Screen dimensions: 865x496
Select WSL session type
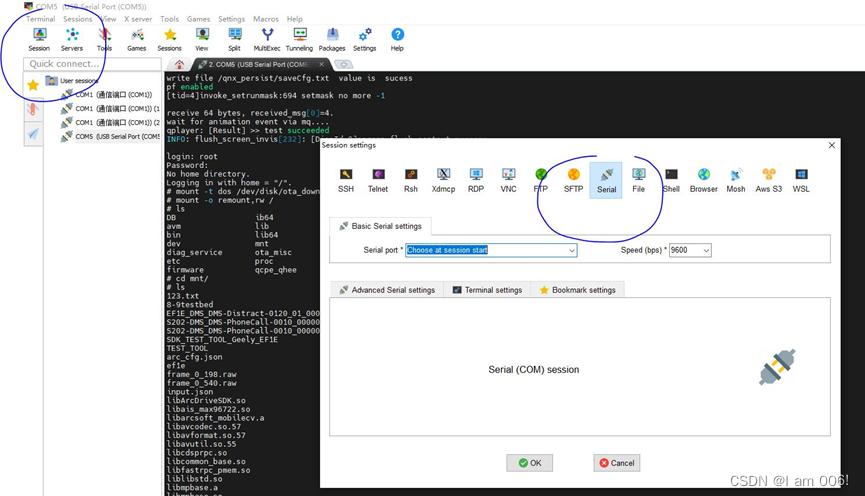click(802, 180)
